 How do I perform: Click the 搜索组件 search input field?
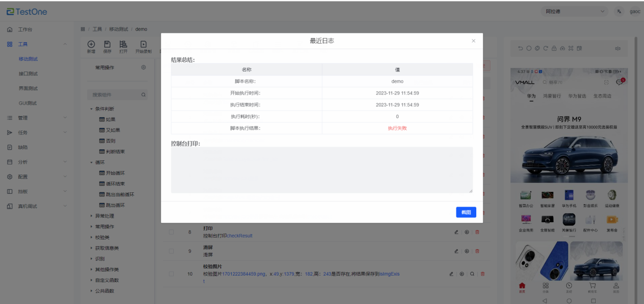pos(114,94)
